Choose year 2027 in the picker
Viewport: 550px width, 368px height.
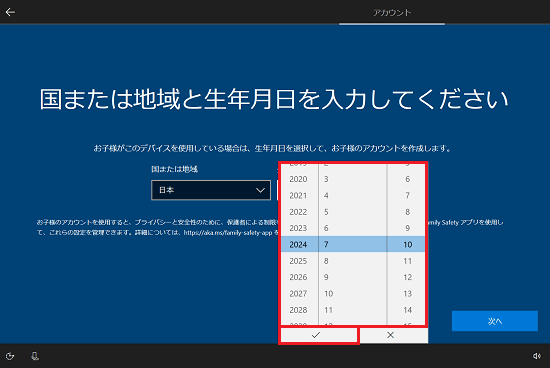[x=299, y=294]
